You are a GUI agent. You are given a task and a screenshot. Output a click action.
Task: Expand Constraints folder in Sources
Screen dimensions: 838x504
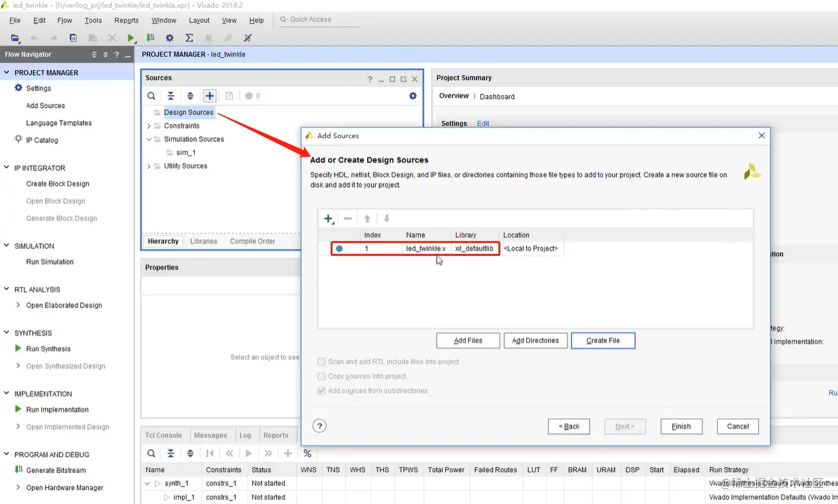pyautogui.click(x=149, y=126)
